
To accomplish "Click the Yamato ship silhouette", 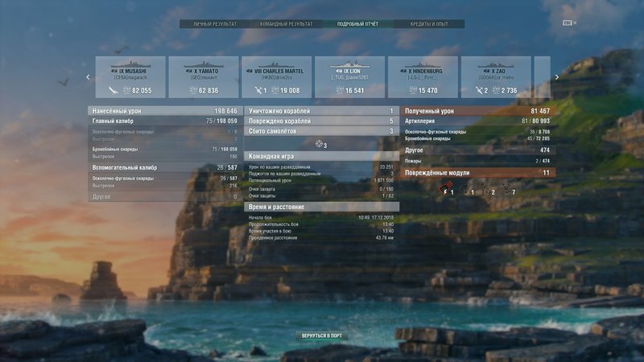I will (x=204, y=64).
